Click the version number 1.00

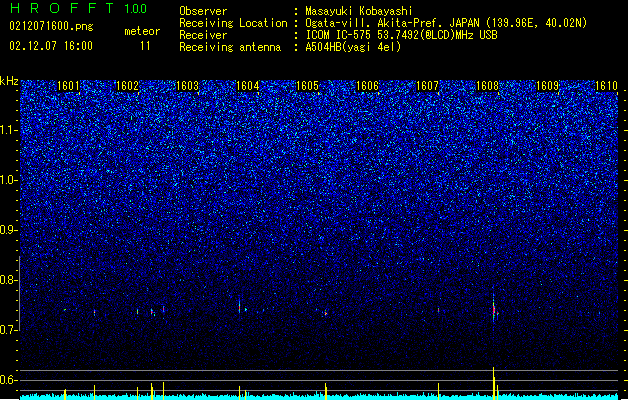[135, 9]
